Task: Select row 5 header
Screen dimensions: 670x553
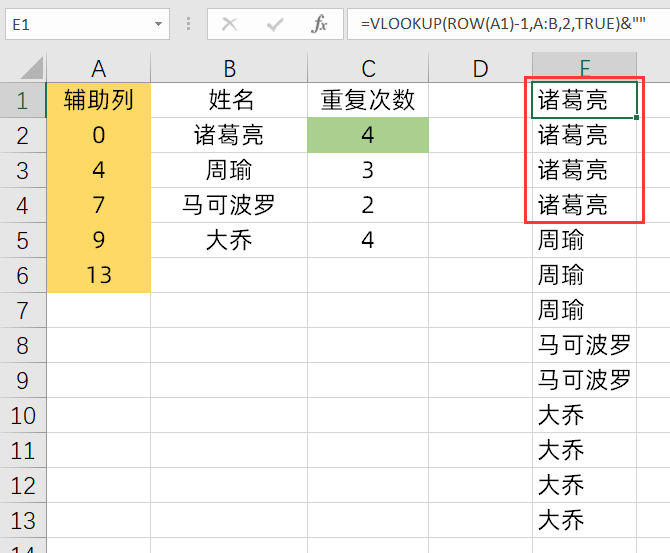Action: point(23,241)
